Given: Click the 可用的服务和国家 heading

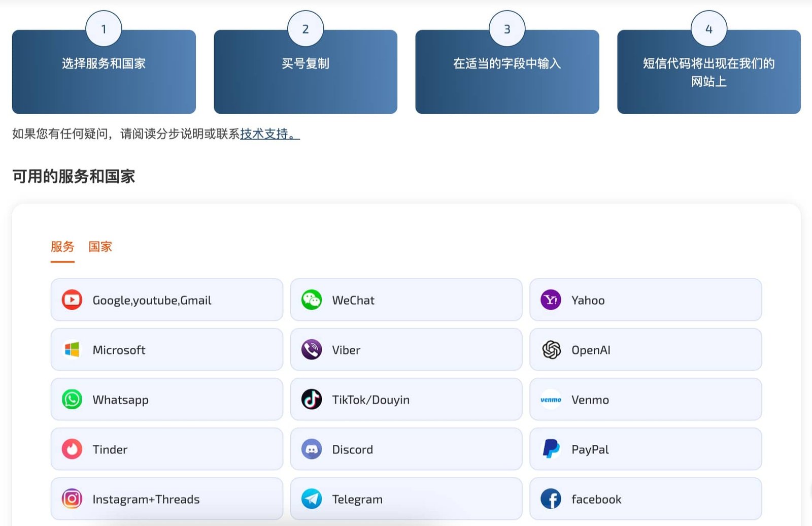Looking at the screenshot, I should click(x=74, y=176).
